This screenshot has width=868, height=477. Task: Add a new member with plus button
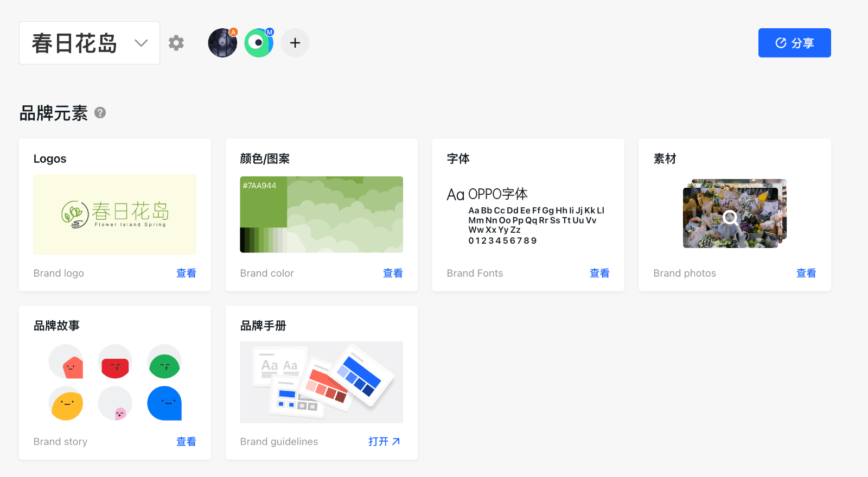click(x=295, y=43)
